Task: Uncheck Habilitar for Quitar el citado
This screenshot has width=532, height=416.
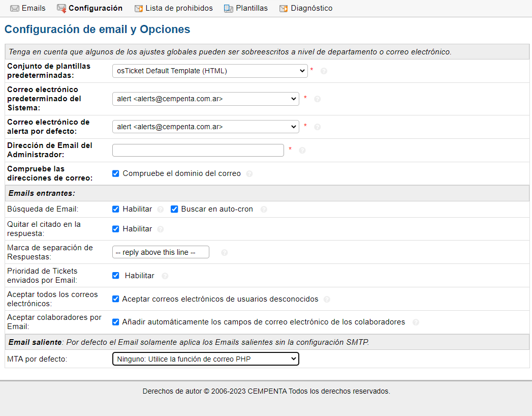Action: 116,229
